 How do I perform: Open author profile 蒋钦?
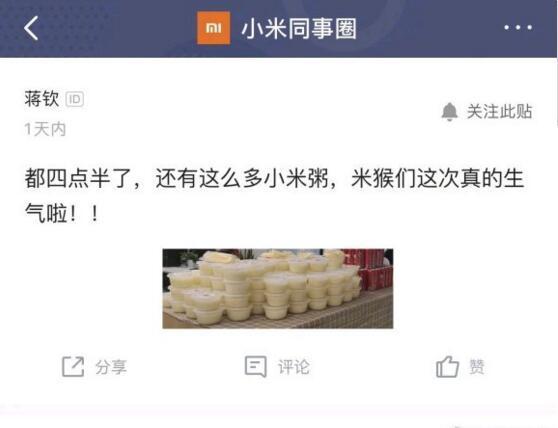coord(42,99)
